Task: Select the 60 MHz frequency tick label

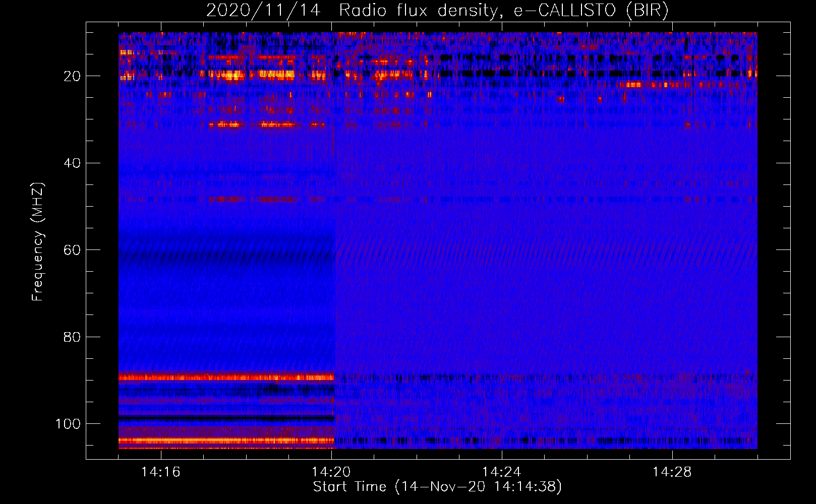Action: [73, 250]
